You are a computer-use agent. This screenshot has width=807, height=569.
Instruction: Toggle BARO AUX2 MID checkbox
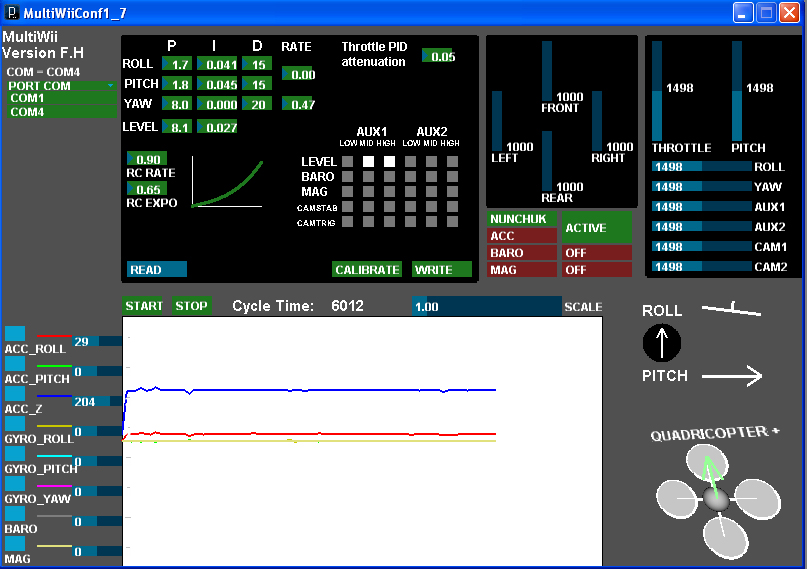tap(431, 176)
